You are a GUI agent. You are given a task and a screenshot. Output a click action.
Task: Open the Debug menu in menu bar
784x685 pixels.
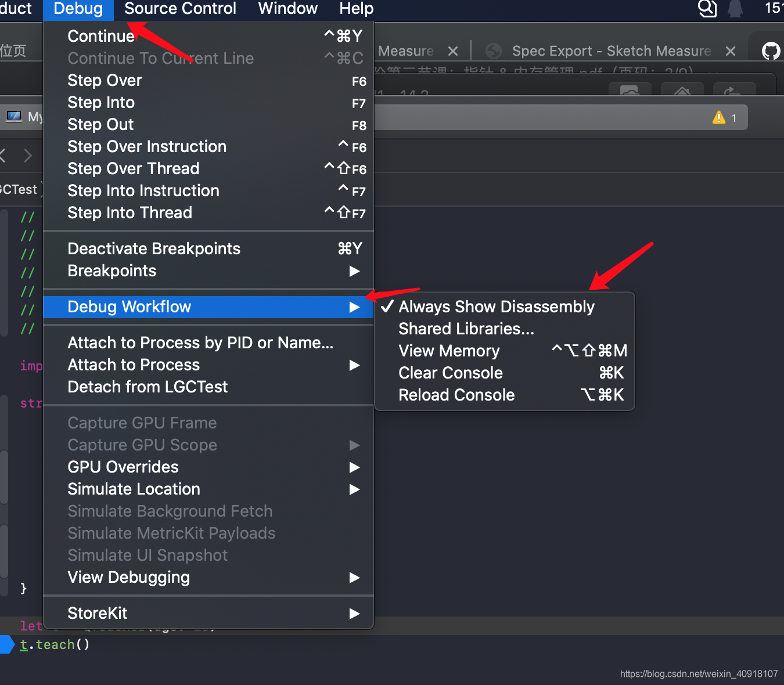78,9
